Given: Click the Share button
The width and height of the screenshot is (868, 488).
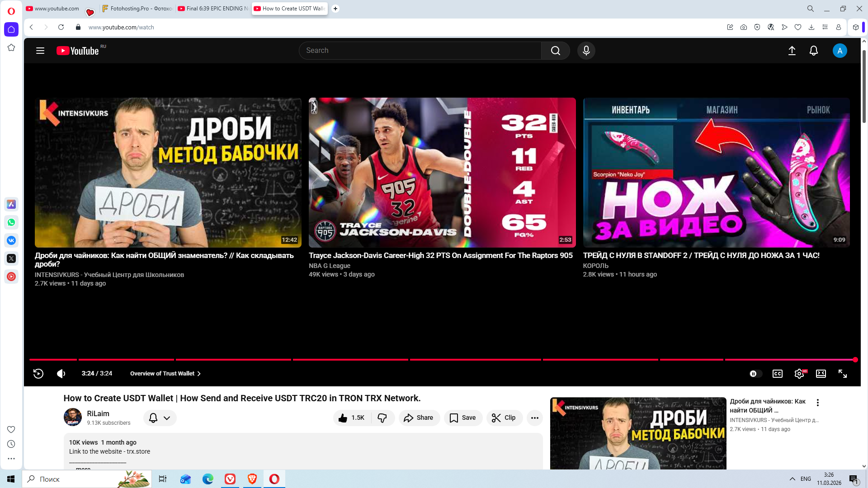Looking at the screenshot, I should [x=419, y=418].
